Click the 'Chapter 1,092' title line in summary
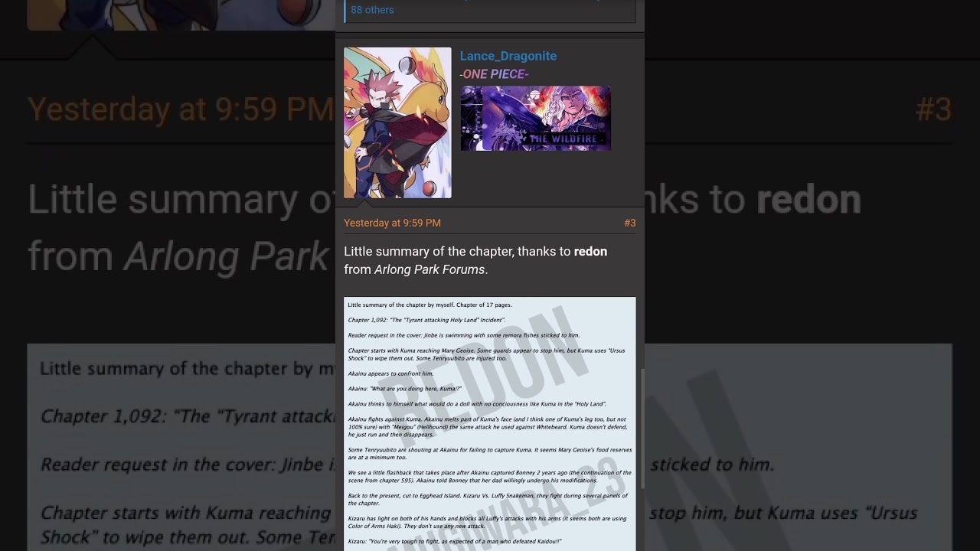The height and width of the screenshot is (551, 980). click(426, 320)
